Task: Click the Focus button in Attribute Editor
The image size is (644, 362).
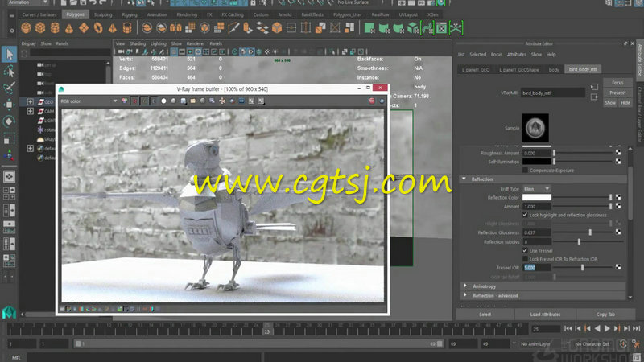Action: tap(617, 83)
